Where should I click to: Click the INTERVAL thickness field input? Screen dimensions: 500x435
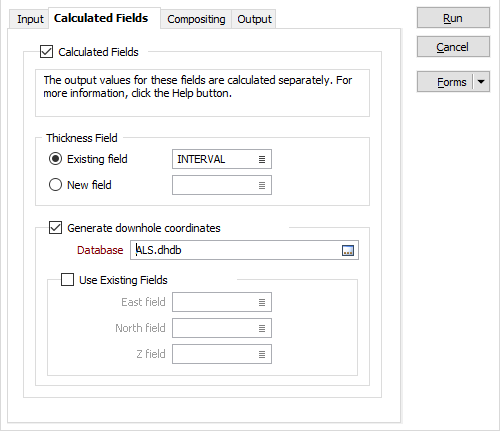coord(215,159)
